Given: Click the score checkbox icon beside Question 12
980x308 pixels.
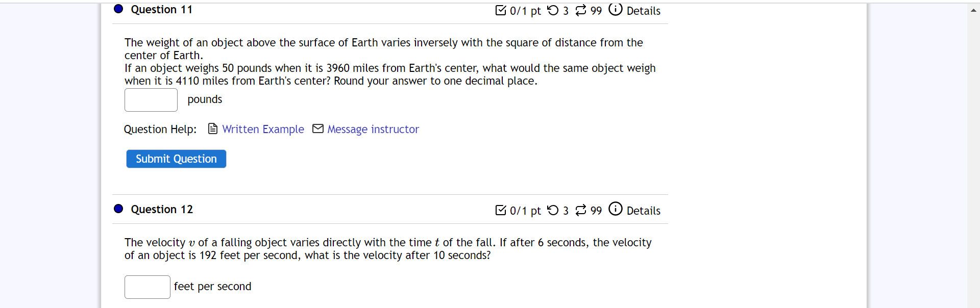Looking at the screenshot, I should coord(501,210).
